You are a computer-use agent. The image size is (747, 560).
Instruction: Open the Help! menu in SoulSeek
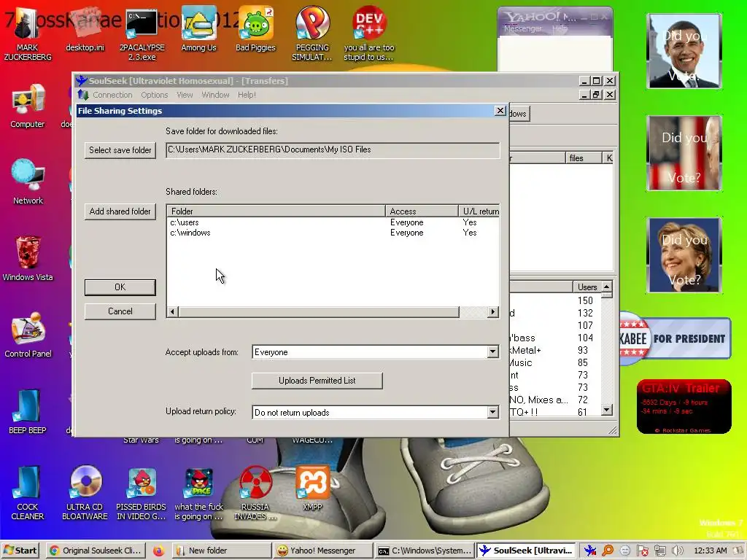tap(247, 95)
